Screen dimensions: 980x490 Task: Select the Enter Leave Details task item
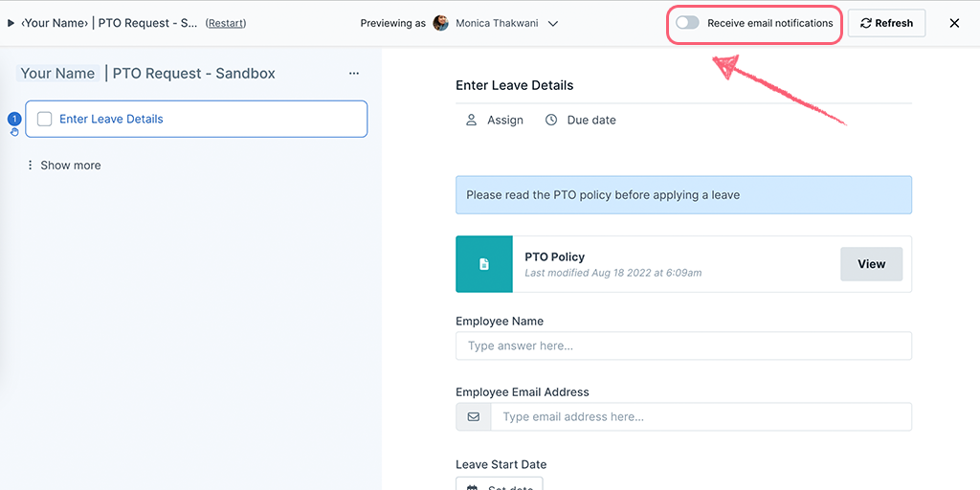pos(196,119)
